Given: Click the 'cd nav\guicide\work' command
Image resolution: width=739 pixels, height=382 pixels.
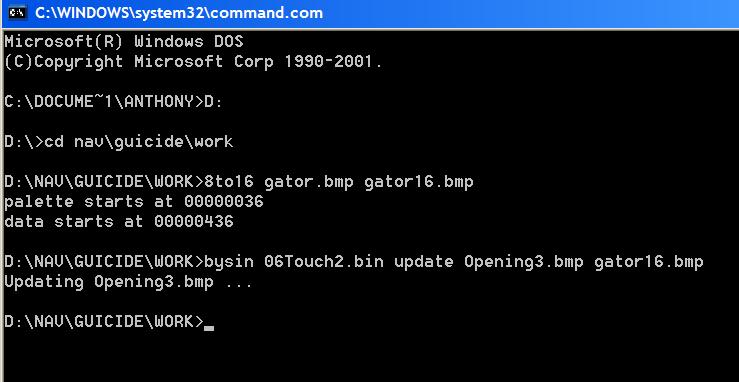Looking at the screenshot, I should (x=139, y=141).
